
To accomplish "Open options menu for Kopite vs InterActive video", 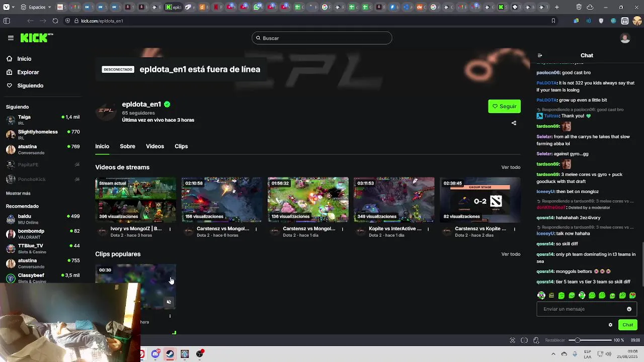I will pos(428,229).
